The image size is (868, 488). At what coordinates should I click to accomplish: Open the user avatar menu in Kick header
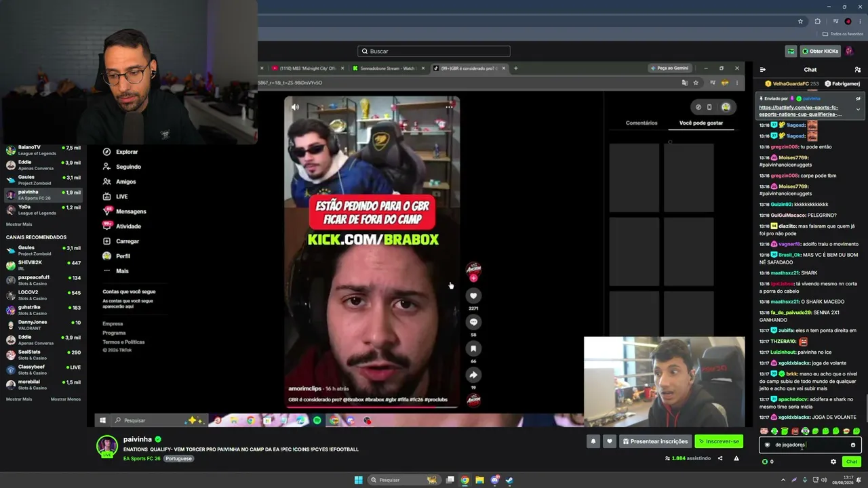point(849,51)
